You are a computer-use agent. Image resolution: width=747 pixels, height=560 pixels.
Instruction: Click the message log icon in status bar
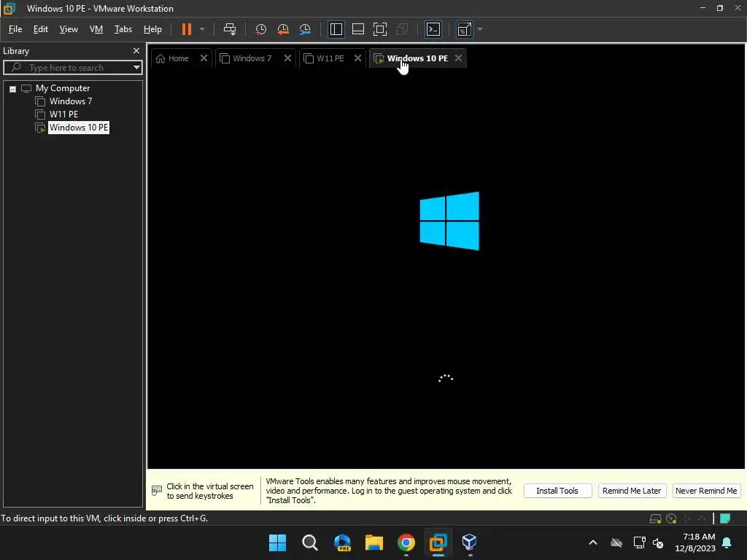pos(725,518)
